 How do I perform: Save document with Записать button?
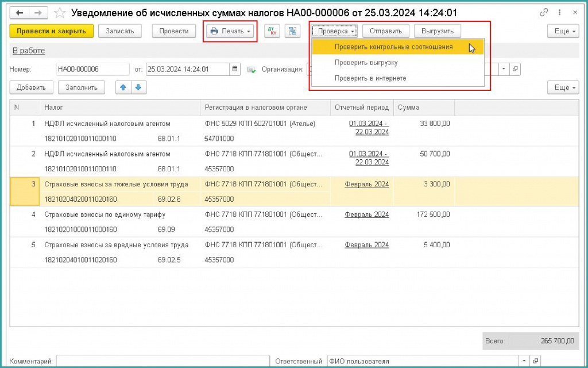point(120,31)
